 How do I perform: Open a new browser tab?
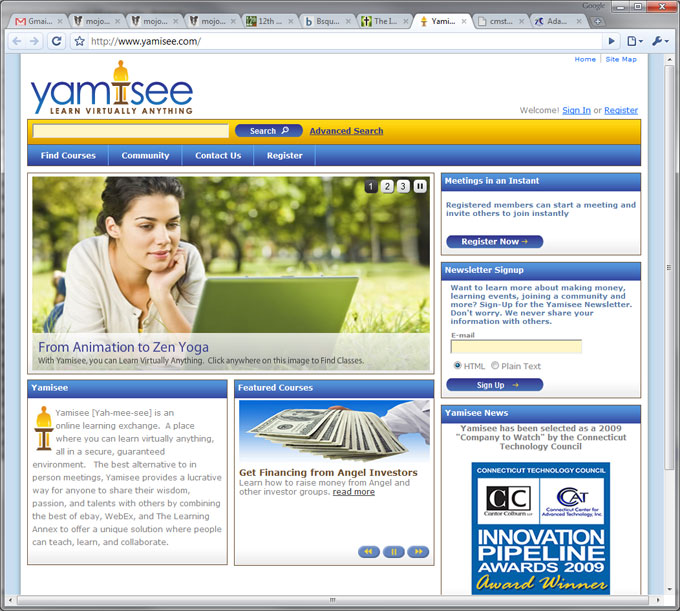[x=598, y=21]
